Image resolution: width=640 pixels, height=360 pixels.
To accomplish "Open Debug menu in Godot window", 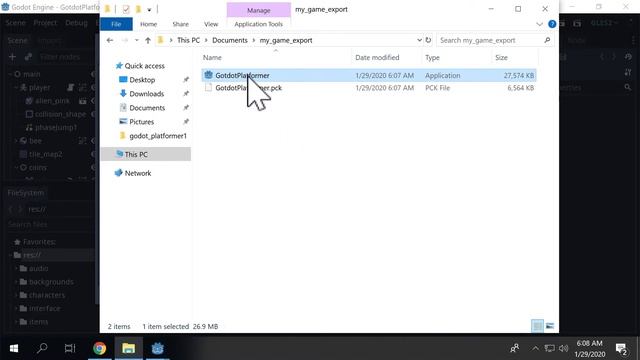I will (x=76, y=23).
